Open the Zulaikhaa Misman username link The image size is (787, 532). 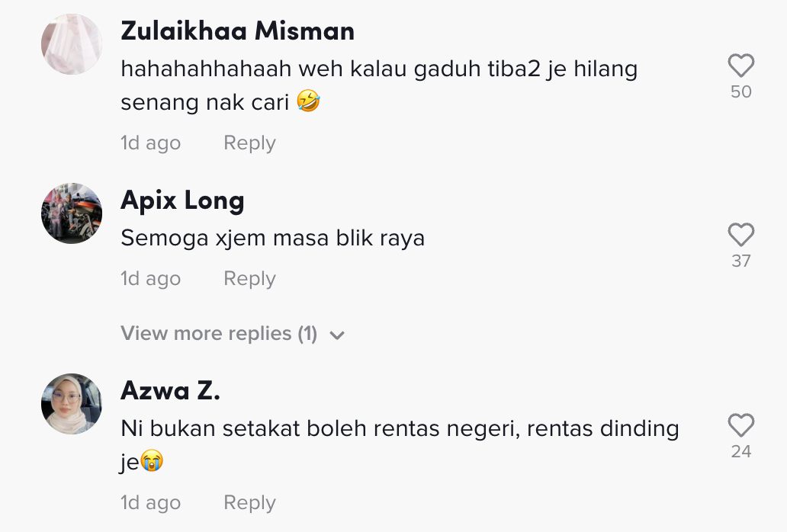pyautogui.click(x=237, y=31)
